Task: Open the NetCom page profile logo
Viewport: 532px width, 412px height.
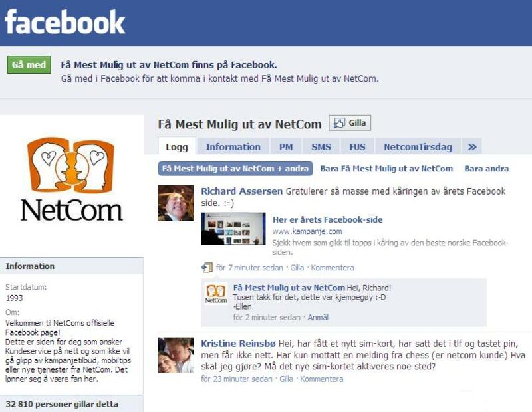Action: [72, 179]
